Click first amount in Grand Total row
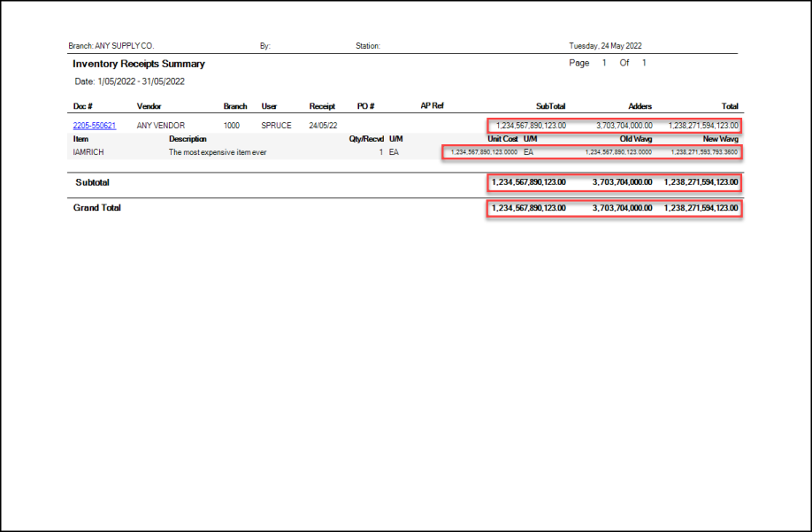The width and height of the screenshot is (812, 532). (529, 208)
